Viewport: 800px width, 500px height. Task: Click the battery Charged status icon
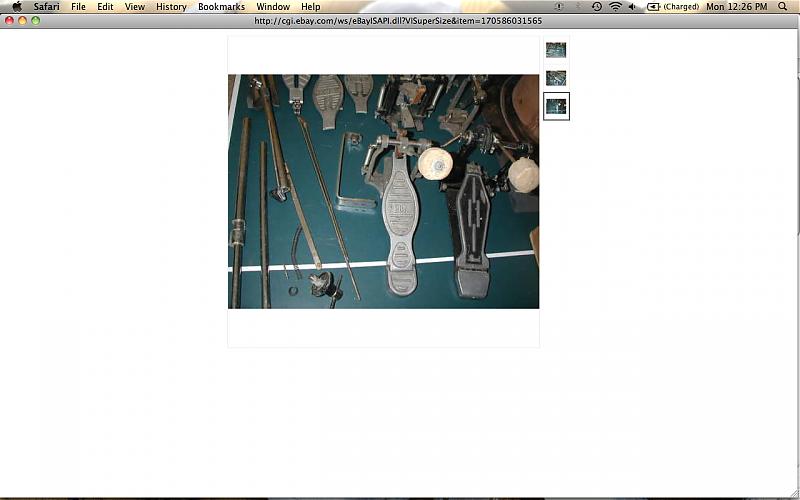[x=673, y=6]
